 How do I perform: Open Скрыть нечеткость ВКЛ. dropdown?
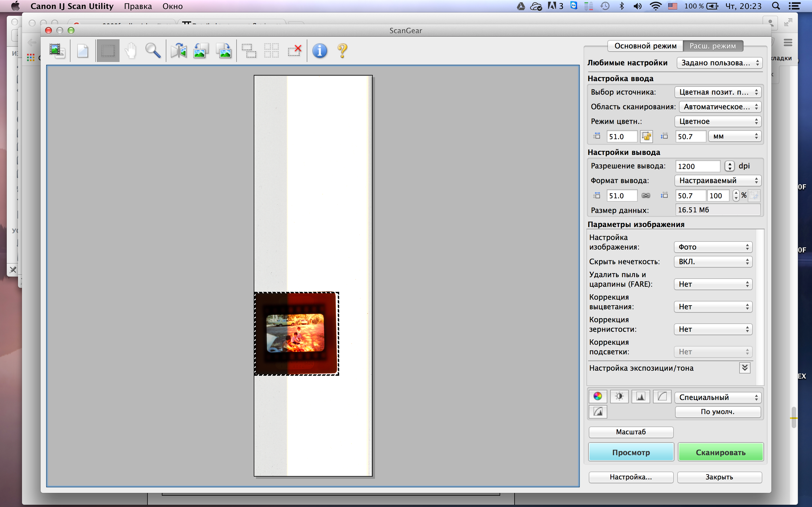[x=713, y=262]
